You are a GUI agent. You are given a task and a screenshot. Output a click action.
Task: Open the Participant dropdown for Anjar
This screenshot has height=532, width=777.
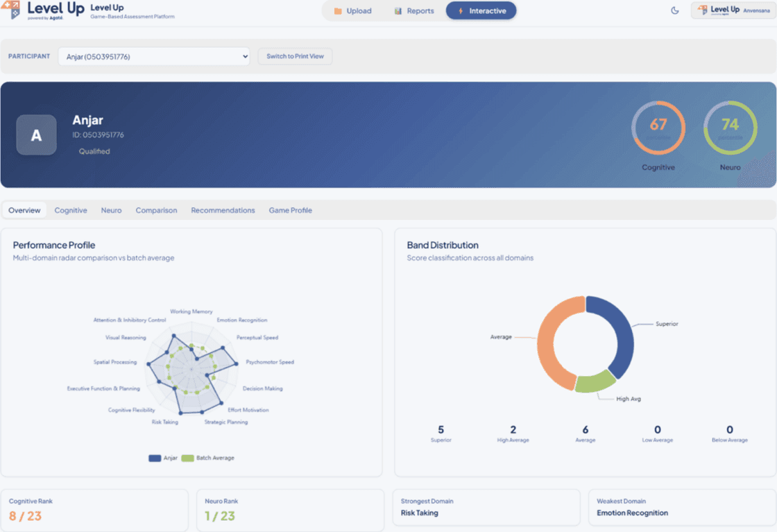tap(154, 56)
